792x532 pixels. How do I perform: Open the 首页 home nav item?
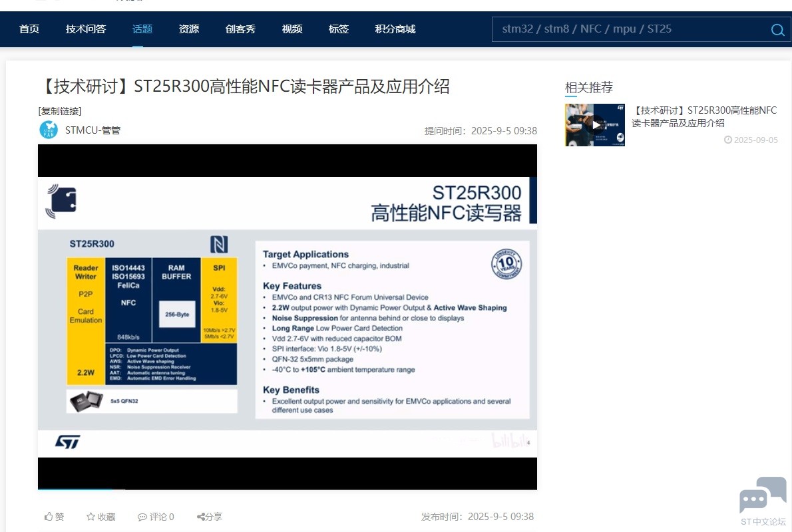pyautogui.click(x=29, y=29)
